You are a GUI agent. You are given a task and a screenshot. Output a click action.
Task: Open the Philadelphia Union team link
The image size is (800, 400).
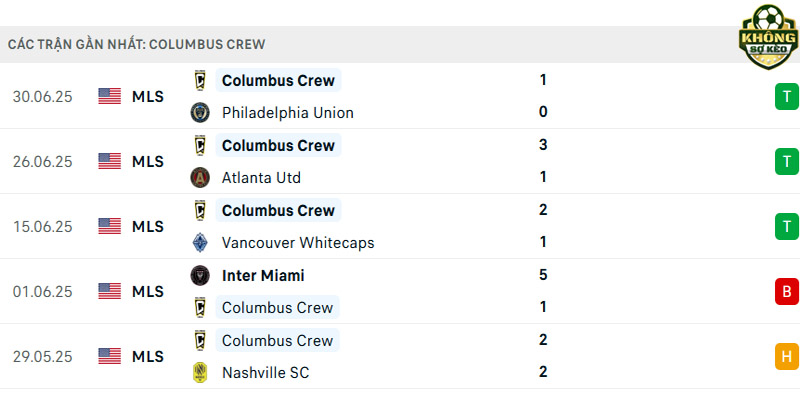pyautogui.click(x=288, y=113)
